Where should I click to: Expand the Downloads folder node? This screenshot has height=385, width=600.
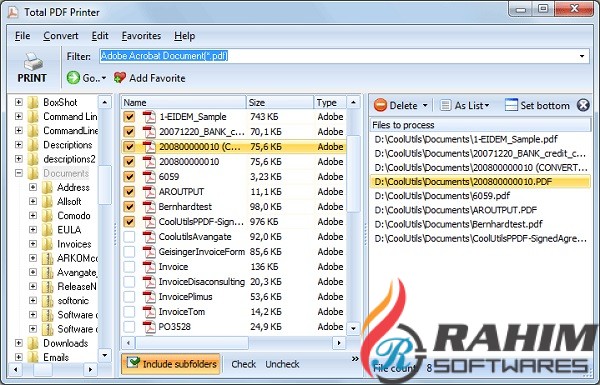click(18, 343)
